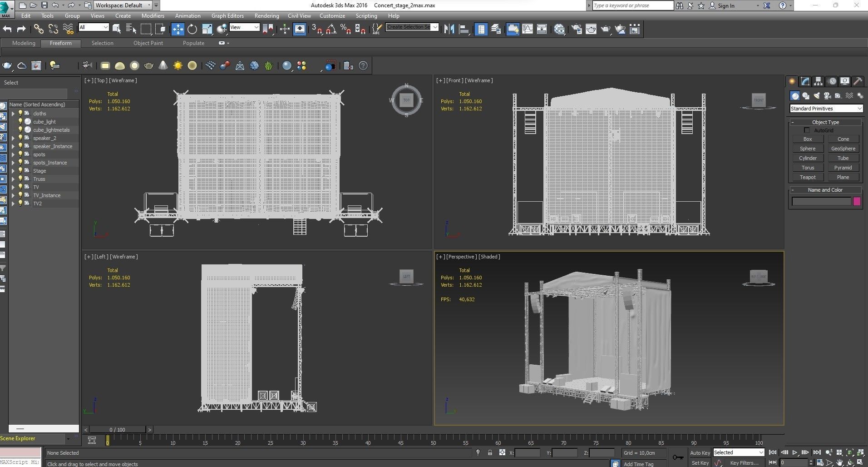Image resolution: width=868 pixels, height=467 pixels.
Task: Click the Teapot primitive button
Action: (x=808, y=177)
